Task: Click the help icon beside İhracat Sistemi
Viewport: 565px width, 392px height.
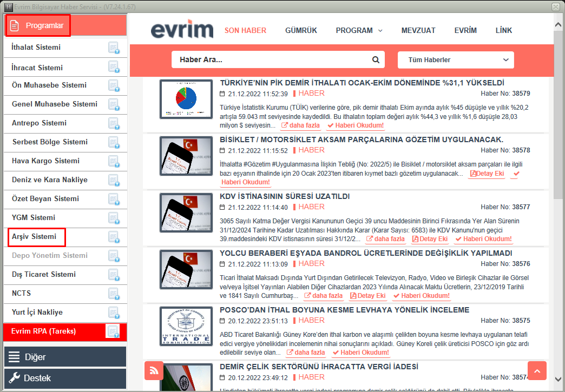Action: (x=114, y=67)
